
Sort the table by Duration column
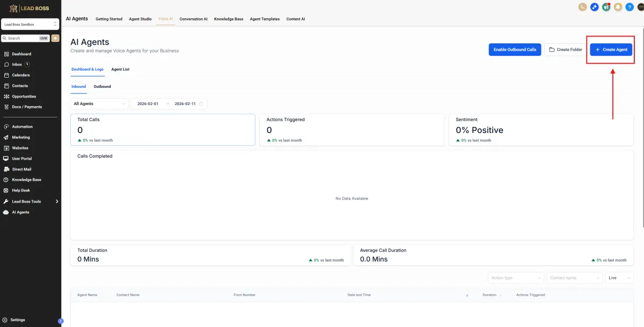coord(492,295)
